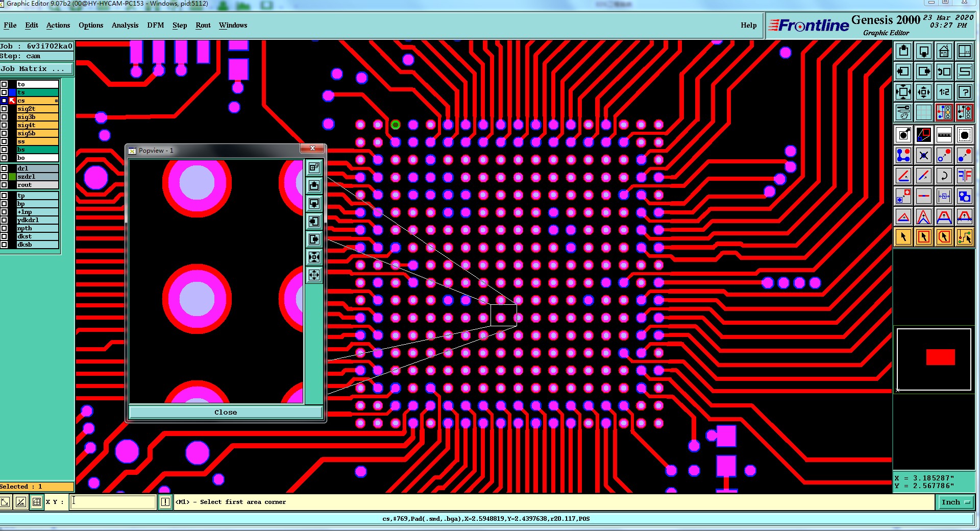Open the Edit menu

pyautogui.click(x=32, y=25)
